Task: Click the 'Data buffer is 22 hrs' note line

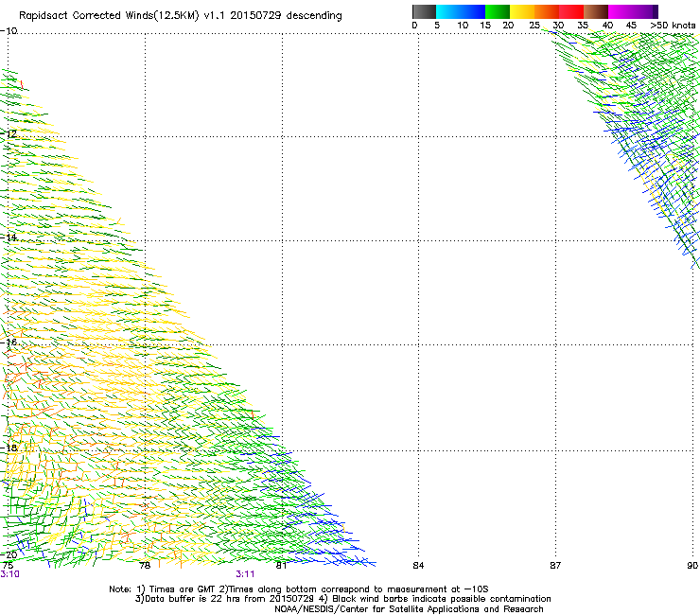Action: pyautogui.click(x=342, y=599)
